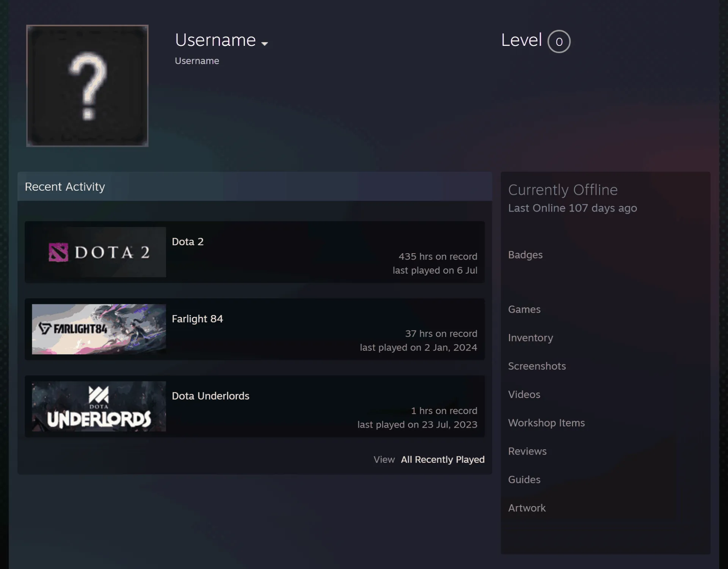
Task: Click the question mark profile avatar
Action: (87, 86)
